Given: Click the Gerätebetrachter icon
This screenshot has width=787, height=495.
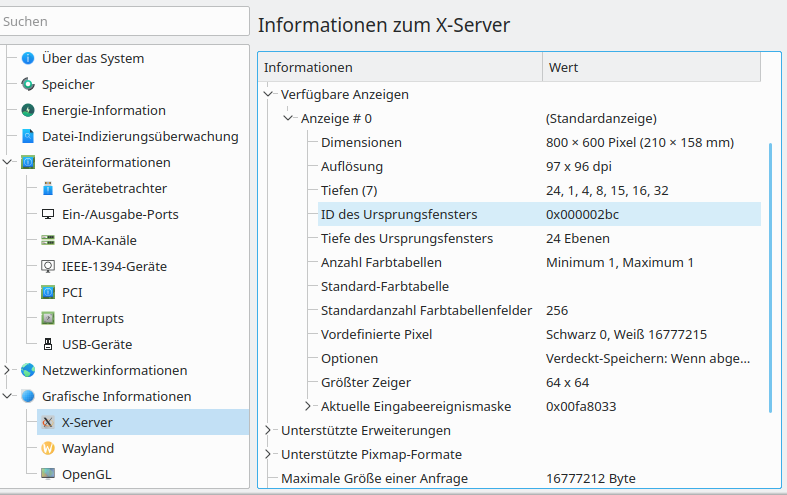Looking at the screenshot, I should [48, 188].
